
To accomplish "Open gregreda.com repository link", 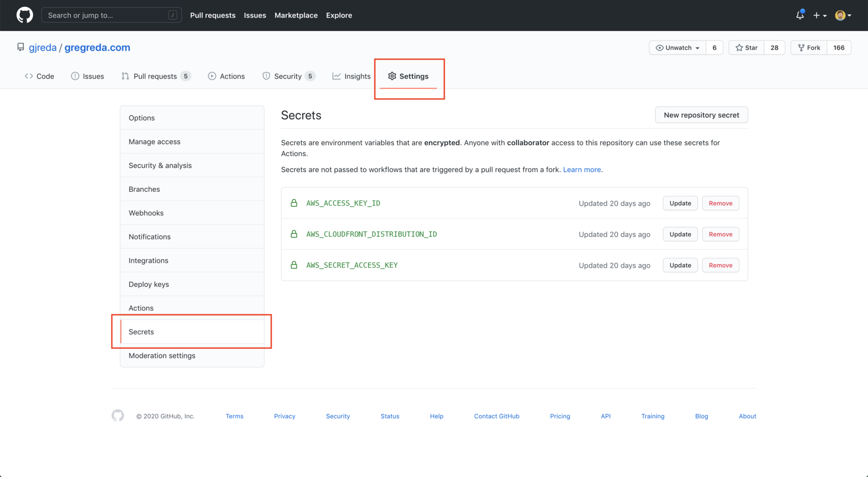I will (97, 47).
